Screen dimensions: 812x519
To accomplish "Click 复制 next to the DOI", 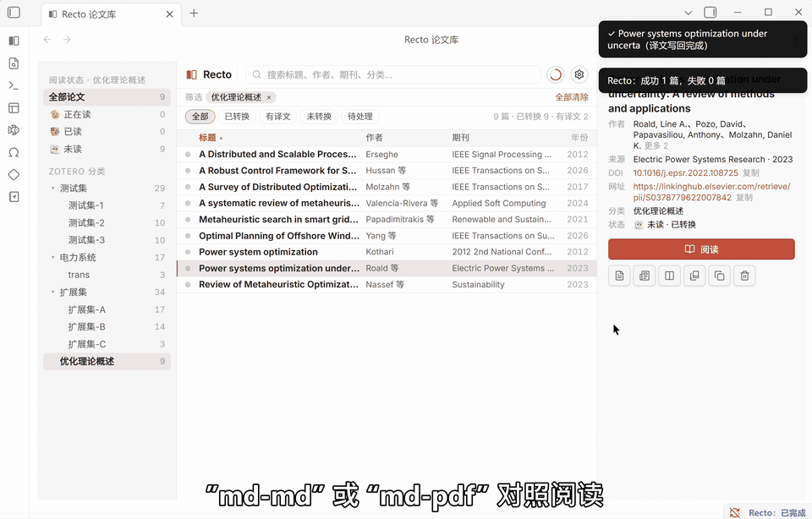I will [751, 172].
